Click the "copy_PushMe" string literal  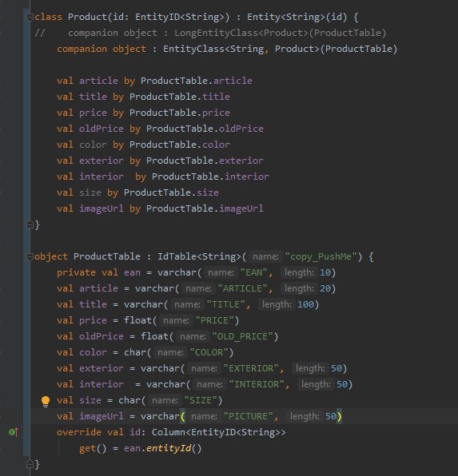pos(321,257)
